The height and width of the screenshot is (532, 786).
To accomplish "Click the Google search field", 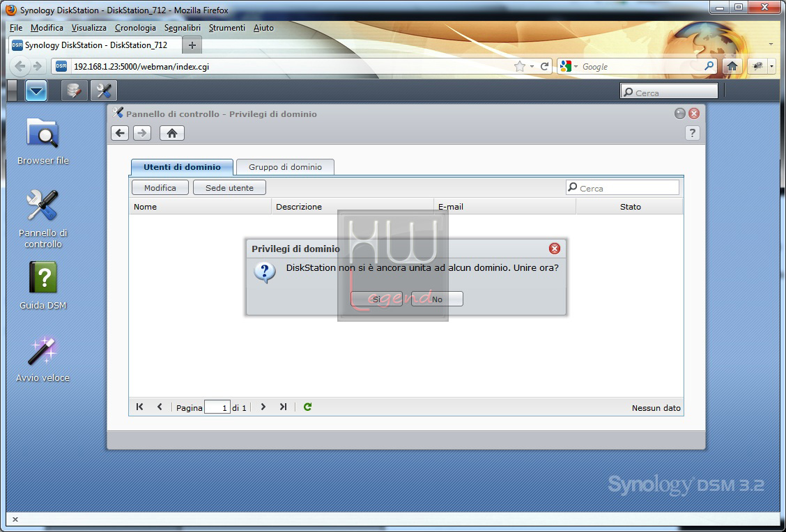I will point(642,67).
